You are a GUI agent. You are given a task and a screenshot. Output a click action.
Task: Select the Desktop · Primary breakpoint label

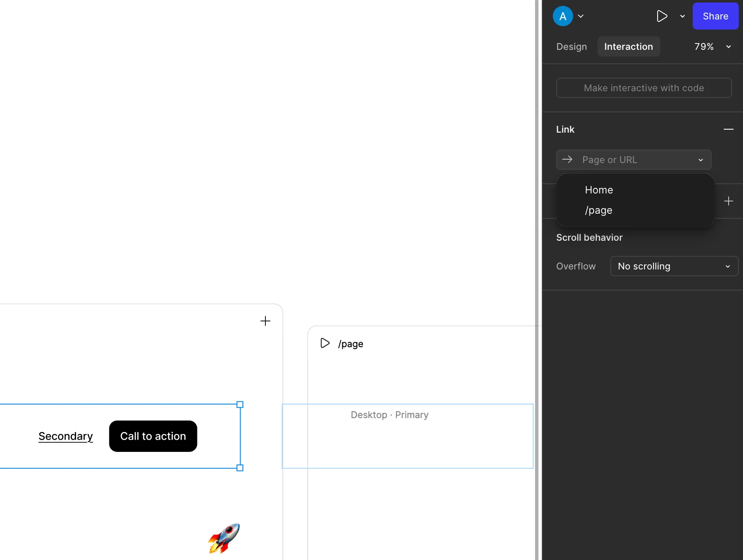pos(389,415)
